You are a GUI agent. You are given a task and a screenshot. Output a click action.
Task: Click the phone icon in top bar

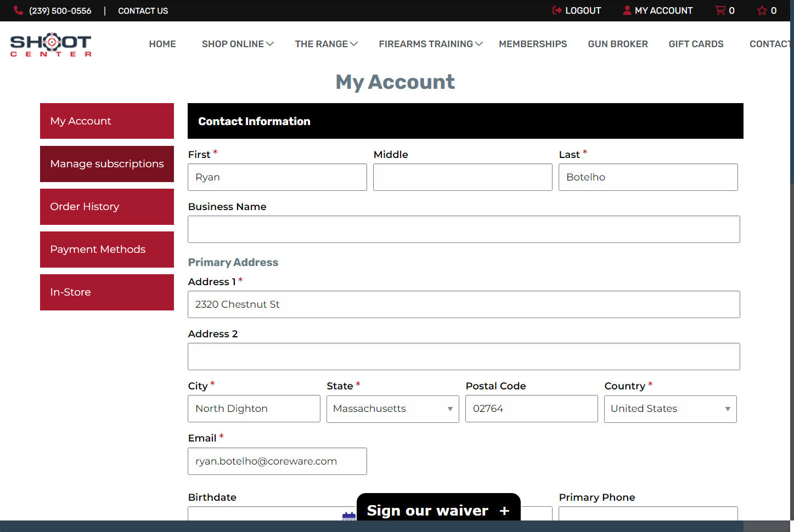18,10
